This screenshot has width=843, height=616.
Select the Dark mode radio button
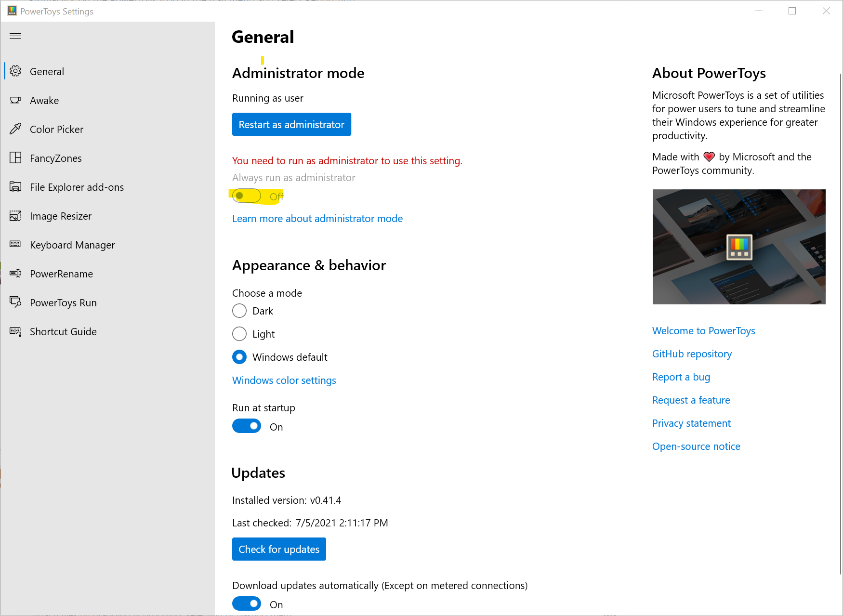239,311
